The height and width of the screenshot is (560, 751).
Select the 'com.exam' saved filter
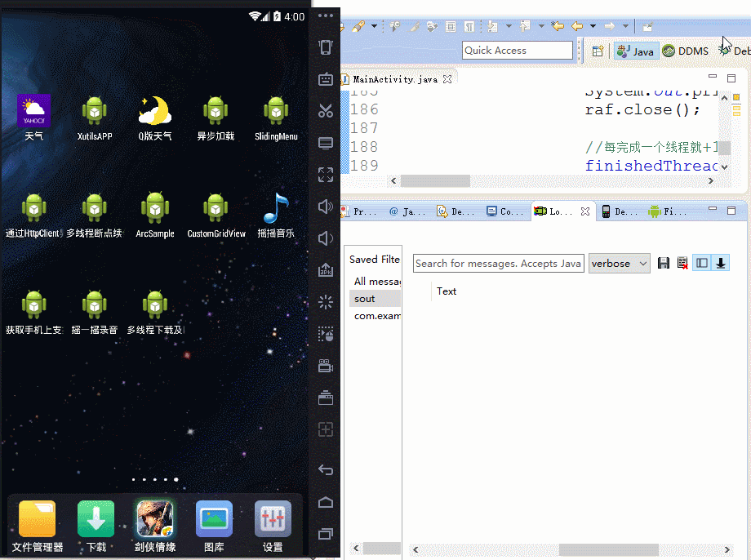(x=375, y=316)
